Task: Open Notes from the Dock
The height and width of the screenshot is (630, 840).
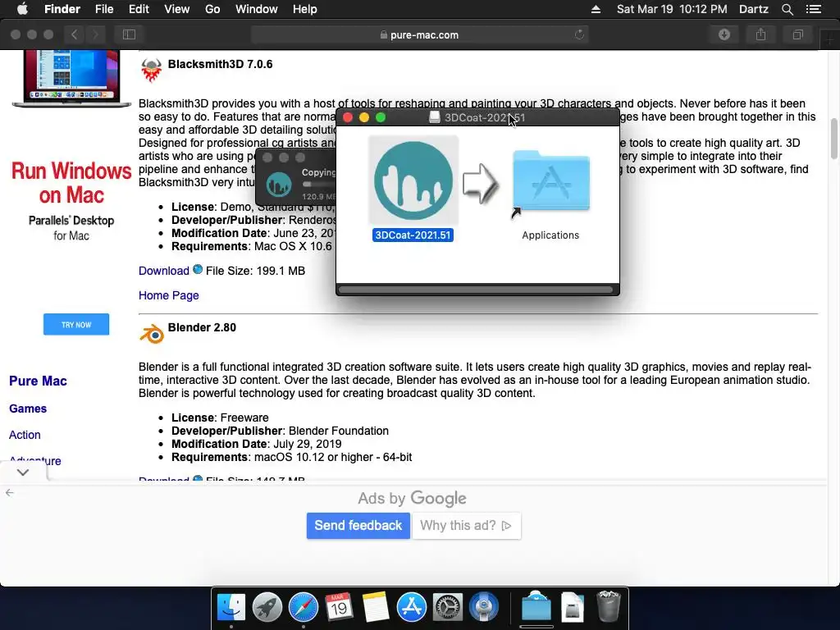Action: point(375,608)
